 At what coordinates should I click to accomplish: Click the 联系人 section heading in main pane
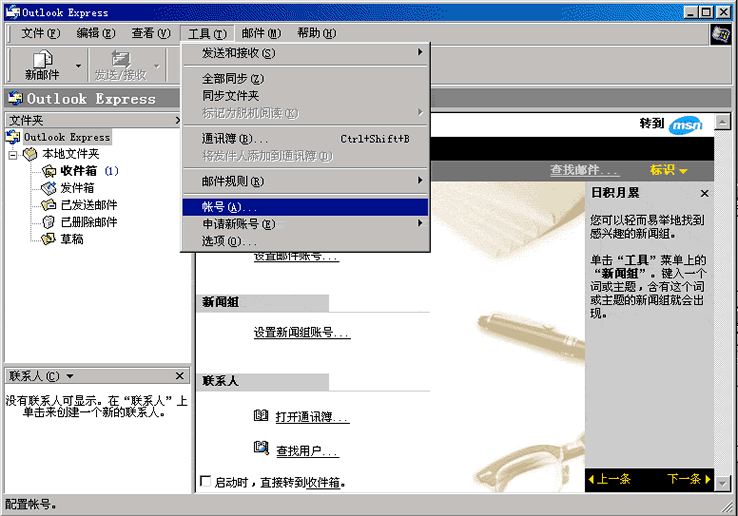click(x=221, y=381)
